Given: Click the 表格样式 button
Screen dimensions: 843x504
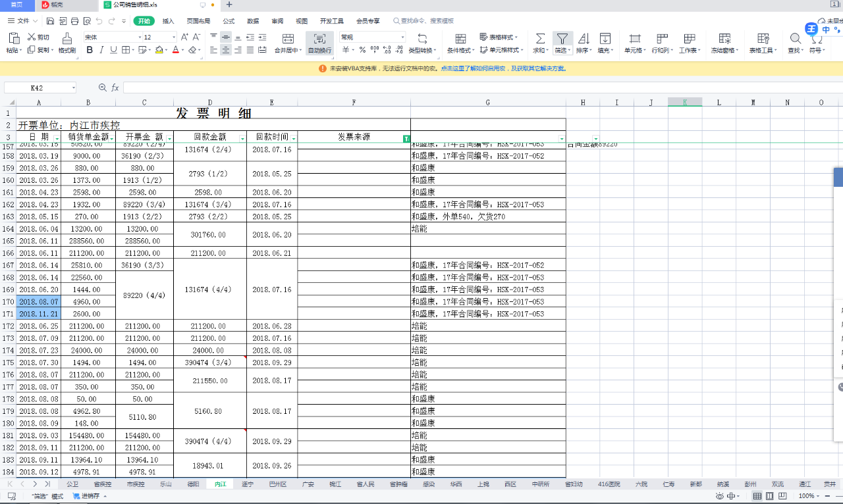Looking at the screenshot, I should pos(499,38).
